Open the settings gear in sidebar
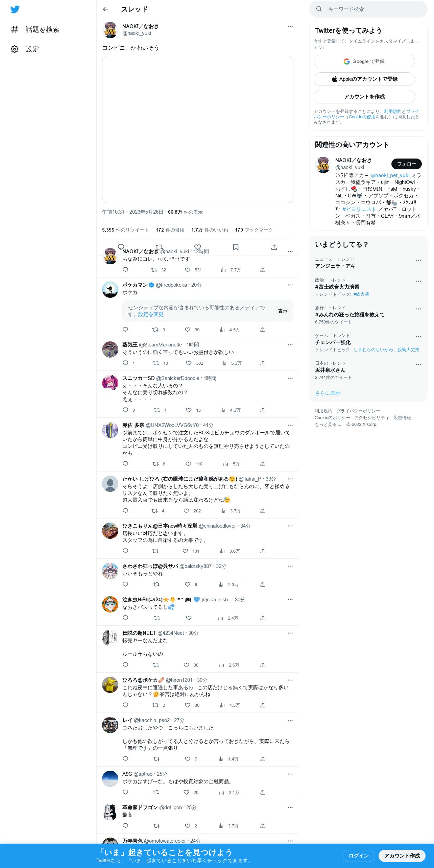The image size is (434, 868). 15,49
